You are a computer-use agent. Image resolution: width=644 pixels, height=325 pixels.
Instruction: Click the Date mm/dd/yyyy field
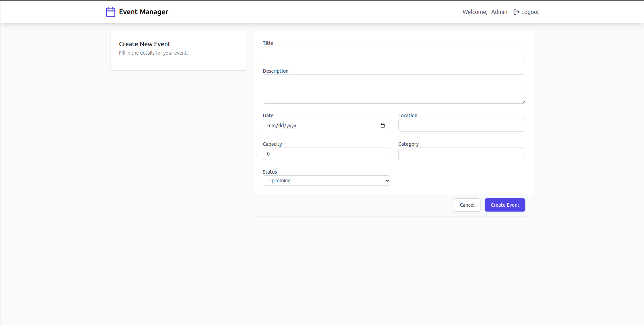click(326, 126)
